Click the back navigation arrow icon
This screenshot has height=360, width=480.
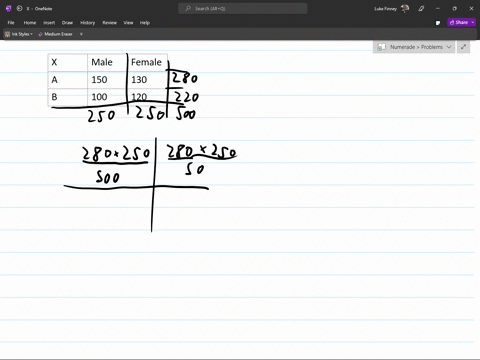pyautogui.click(x=19, y=8)
